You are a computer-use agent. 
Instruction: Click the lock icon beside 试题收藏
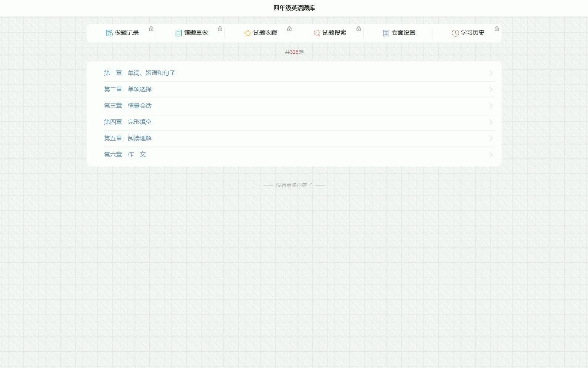(289, 29)
